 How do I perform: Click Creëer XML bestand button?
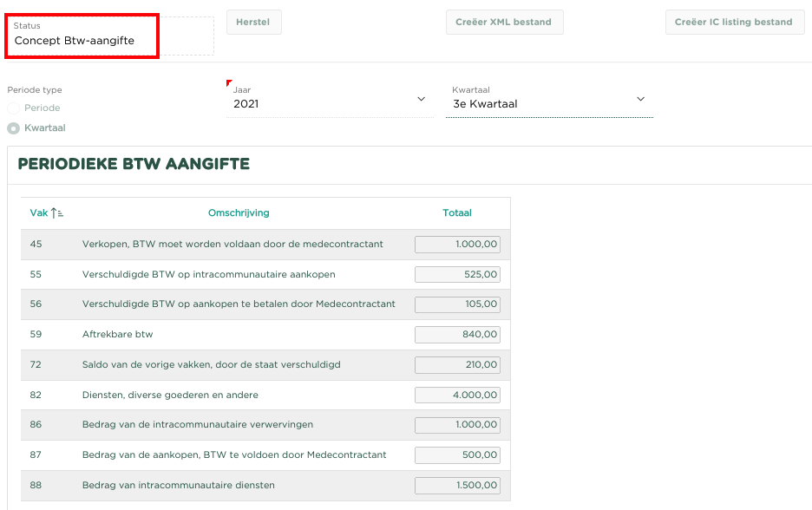pos(504,23)
